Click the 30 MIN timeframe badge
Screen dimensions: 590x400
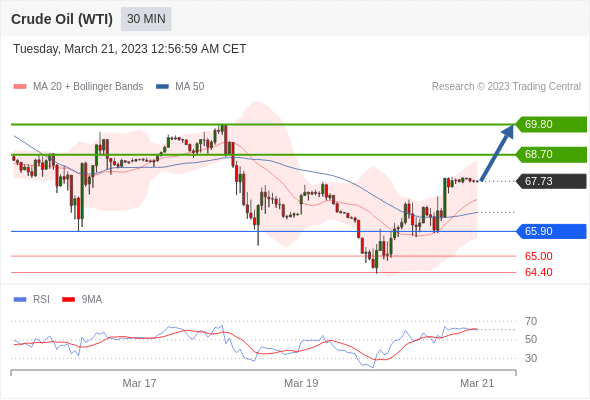click(x=146, y=19)
